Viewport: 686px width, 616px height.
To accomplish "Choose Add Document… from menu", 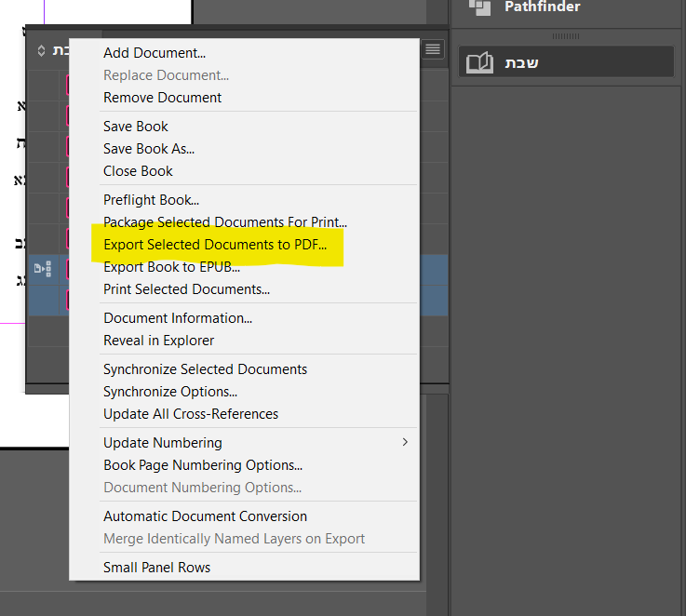I will (244, 53).
